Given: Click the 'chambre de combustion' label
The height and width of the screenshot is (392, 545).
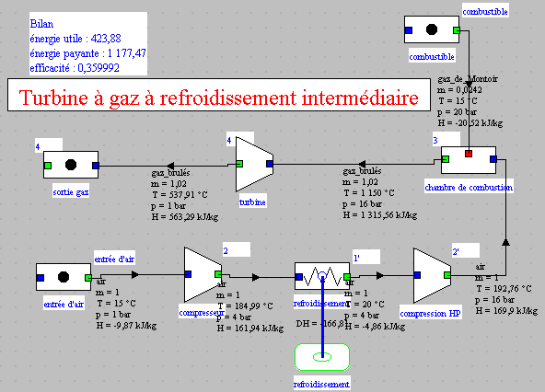Looking at the screenshot, I should click(x=469, y=188).
